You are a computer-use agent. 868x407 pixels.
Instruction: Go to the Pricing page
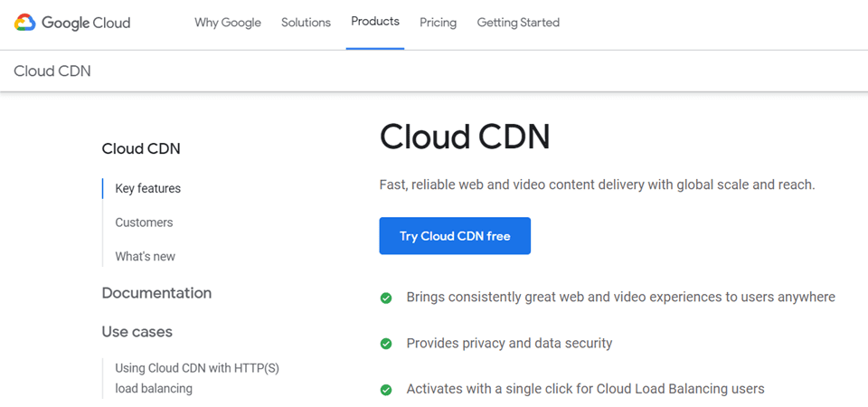coord(438,23)
